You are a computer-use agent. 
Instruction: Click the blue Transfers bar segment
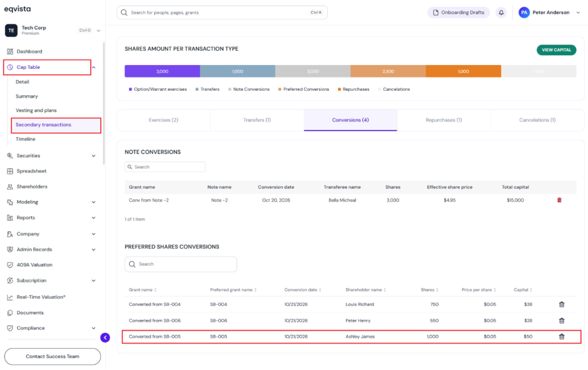(237, 71)
